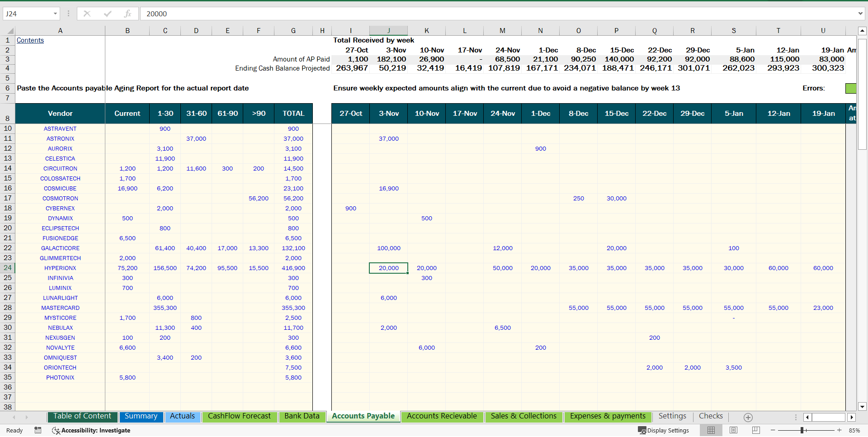Click horizontal scrollbar left arrow

point(807,417)
